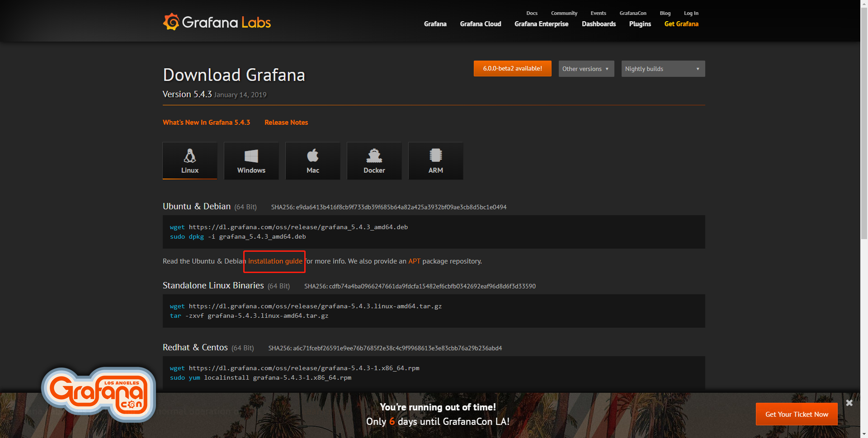Close the GrafanaCon banner with X
Screen dimensions: 868x438
pos(849,403)
